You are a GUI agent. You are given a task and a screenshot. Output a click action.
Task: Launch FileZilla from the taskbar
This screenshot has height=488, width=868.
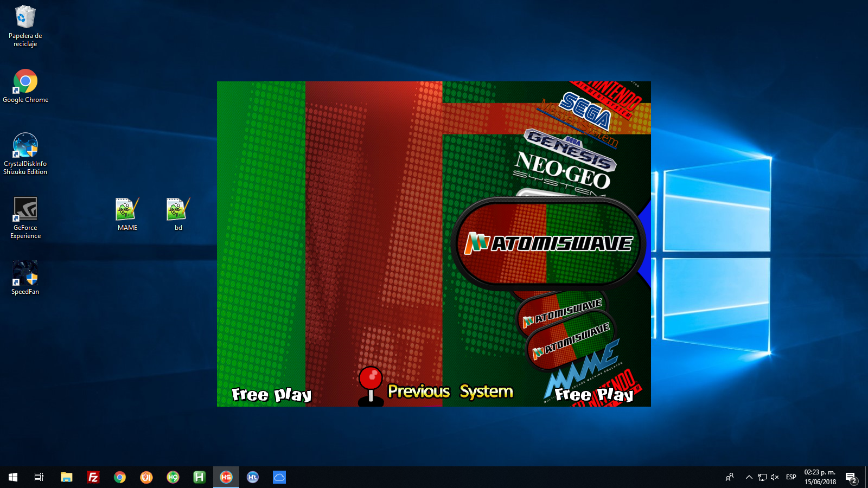tap(93, 477)
